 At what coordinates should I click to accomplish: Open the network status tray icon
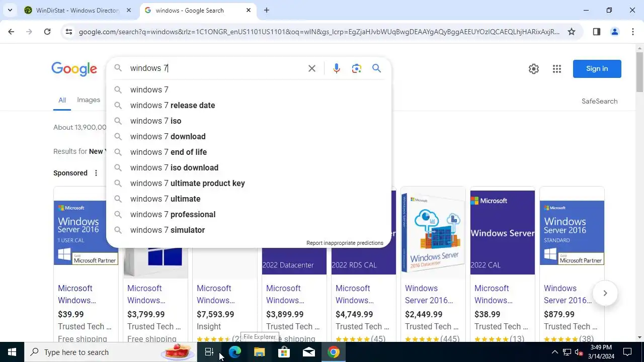[x=567, y=352]
